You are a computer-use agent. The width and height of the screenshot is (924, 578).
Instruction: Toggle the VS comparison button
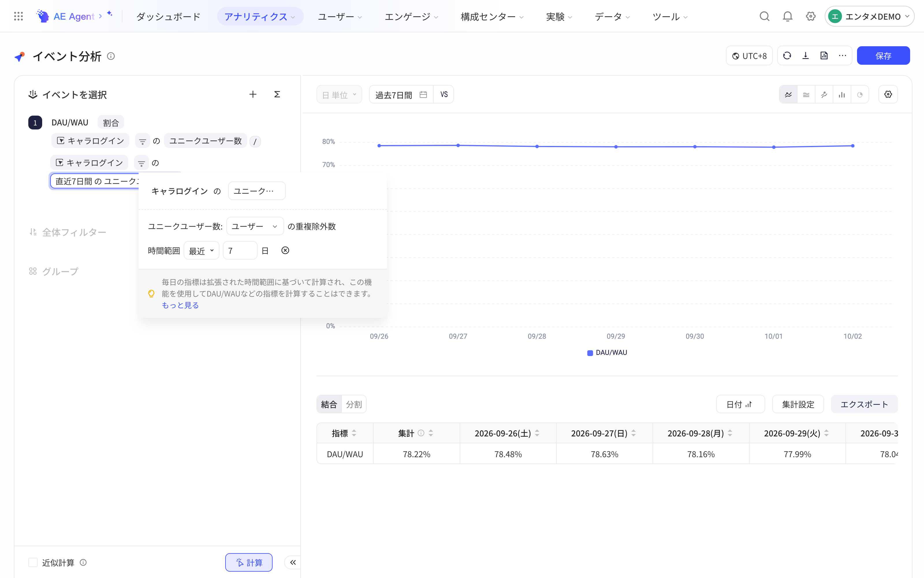[x=444, y=95]
